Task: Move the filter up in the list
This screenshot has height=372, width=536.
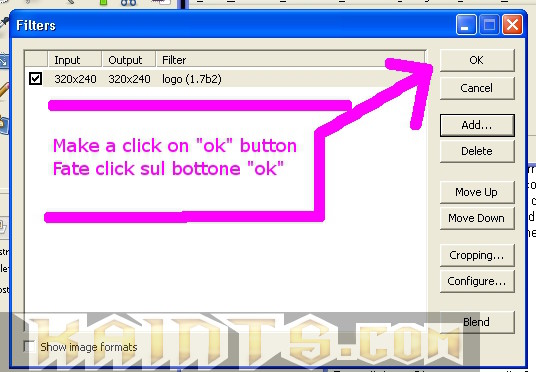Action: pyautogui.click(x=477, y=192)
